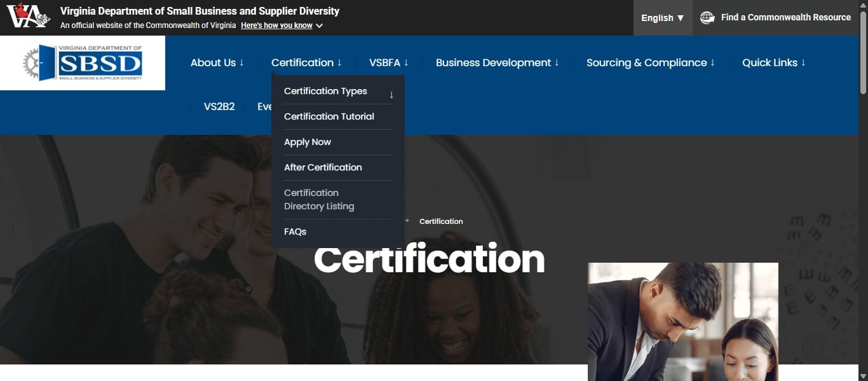Viewport: 868px width, 381px height.
Task: Open the Business Development menu
Action: coord(498,62)
